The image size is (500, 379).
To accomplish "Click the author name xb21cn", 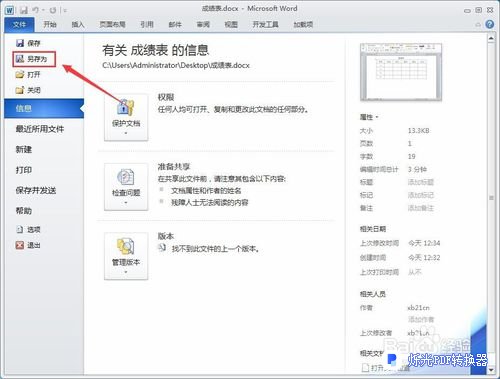I will pos(419,307).
